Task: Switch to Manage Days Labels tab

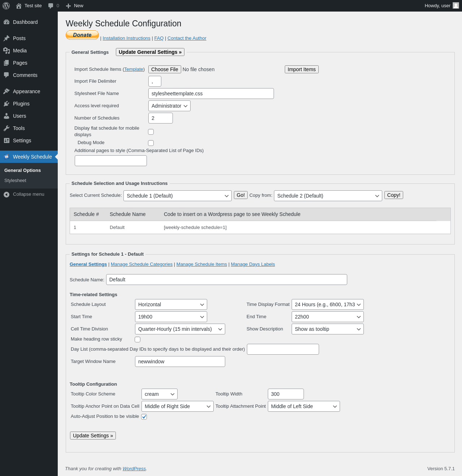Action: point(253,264)
